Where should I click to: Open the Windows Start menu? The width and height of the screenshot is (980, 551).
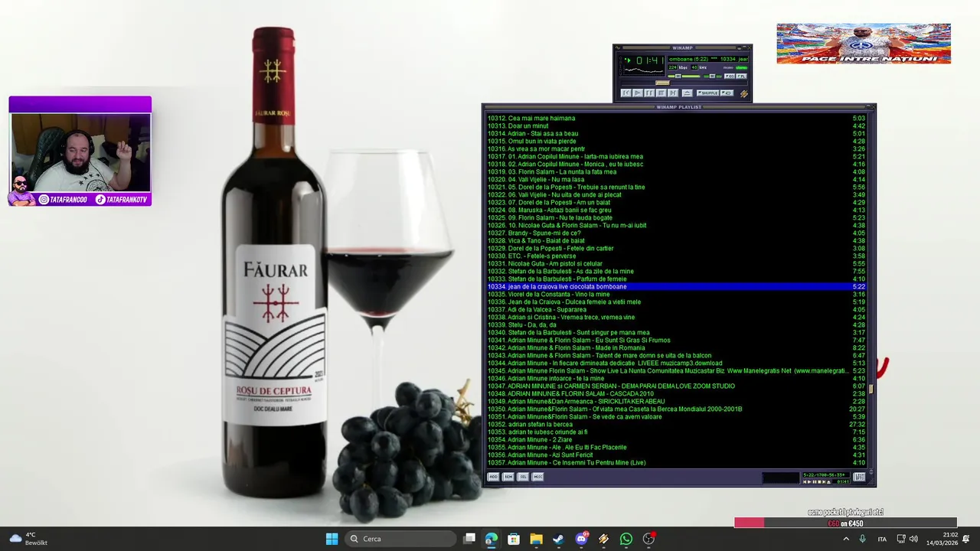tap(332, 539)
